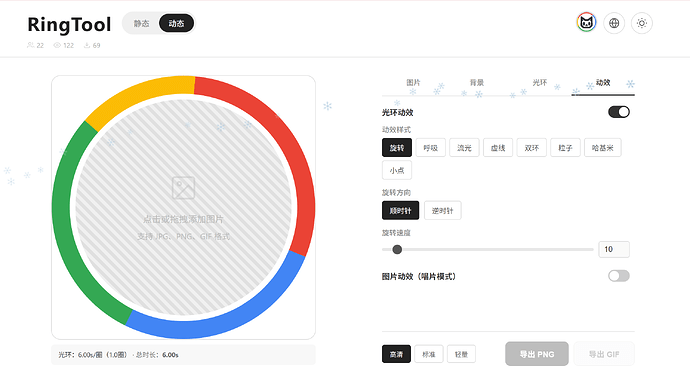This screenshot has height=374, width=690.
Task: Click the users count icon showing 22
Action: (30, 45)
